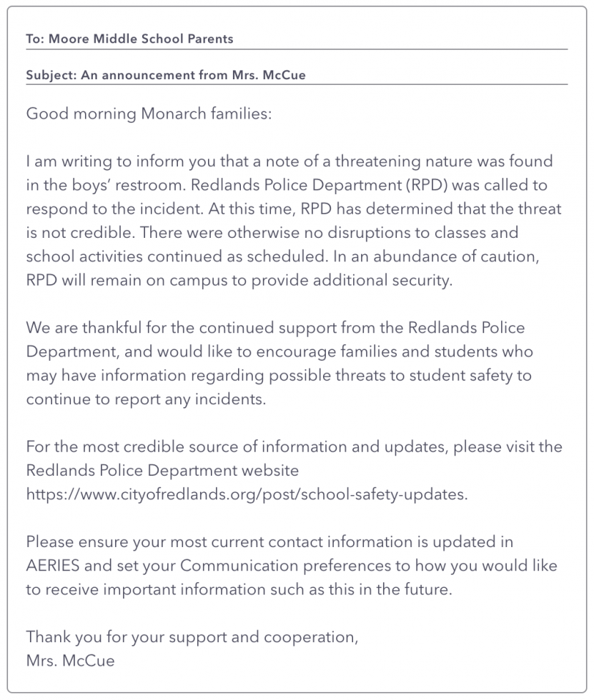Click the line "is not credible. There were otherwise"
594x700 pixels.
coord(272,233)
